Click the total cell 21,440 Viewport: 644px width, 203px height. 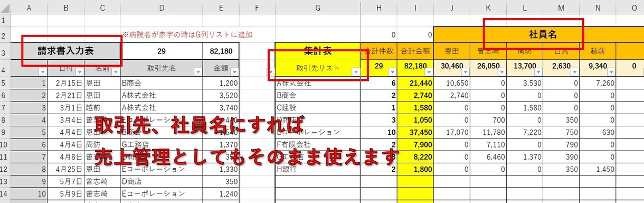[415, 83]
